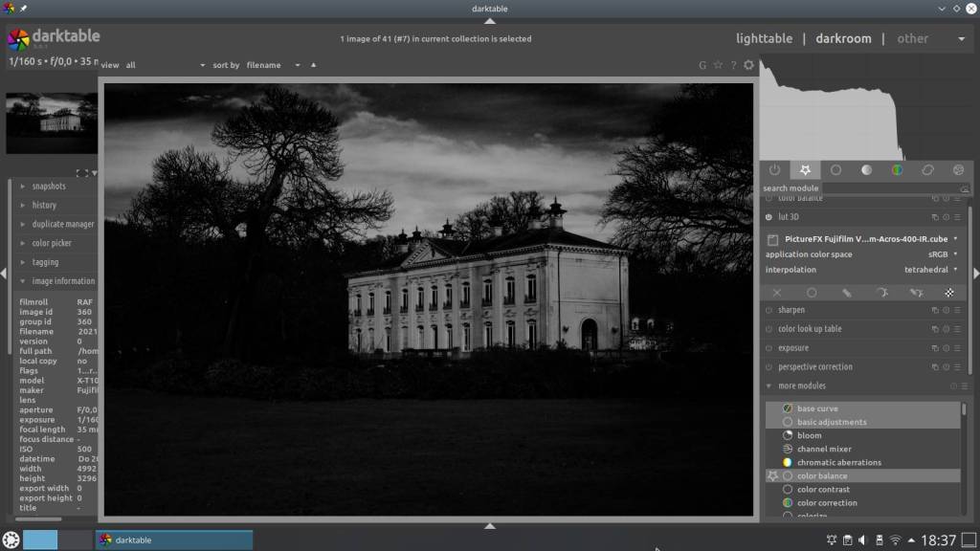This screenshot has width=980, height=551.
Task: Open multiple instances icon for sharpen module
Action: (x=935, y=310)
